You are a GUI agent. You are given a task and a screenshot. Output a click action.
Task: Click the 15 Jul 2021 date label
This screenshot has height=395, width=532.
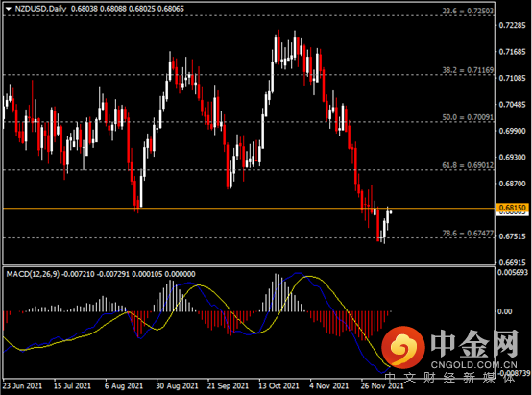[72, 386]
